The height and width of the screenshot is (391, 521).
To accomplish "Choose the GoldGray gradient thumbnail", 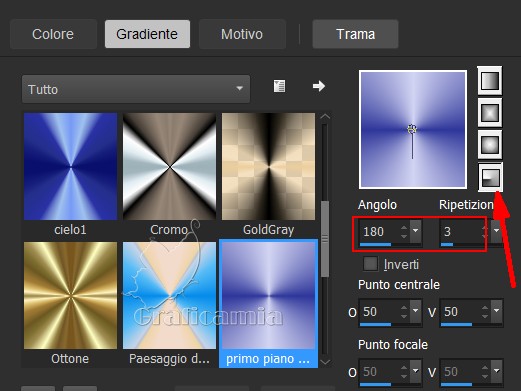I will [268, 166].
